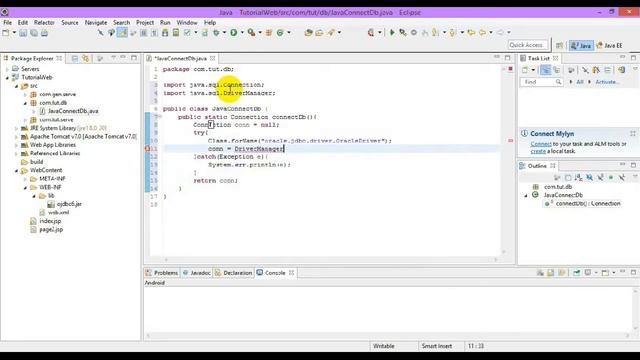Image resolution: width=640 pixels, height=360 pixels.
Task: Click the error marker on line 11
Action: pyautogui.click(x=147, y=149)
